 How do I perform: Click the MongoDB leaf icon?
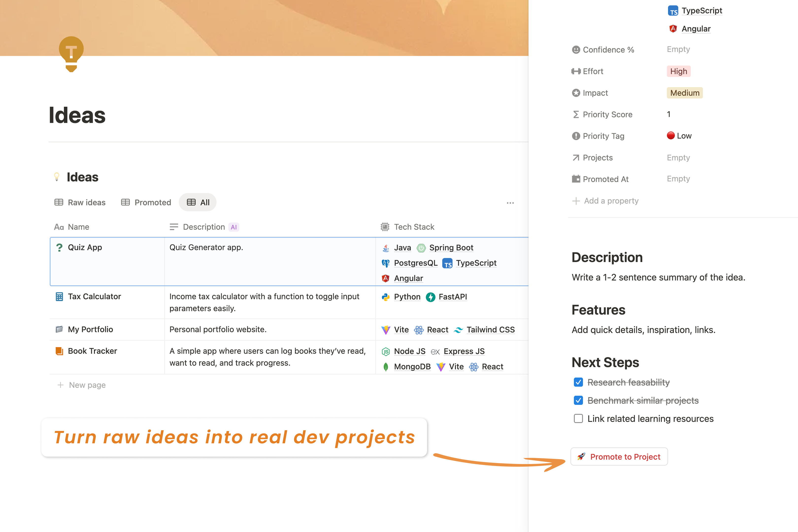(386, 367)
